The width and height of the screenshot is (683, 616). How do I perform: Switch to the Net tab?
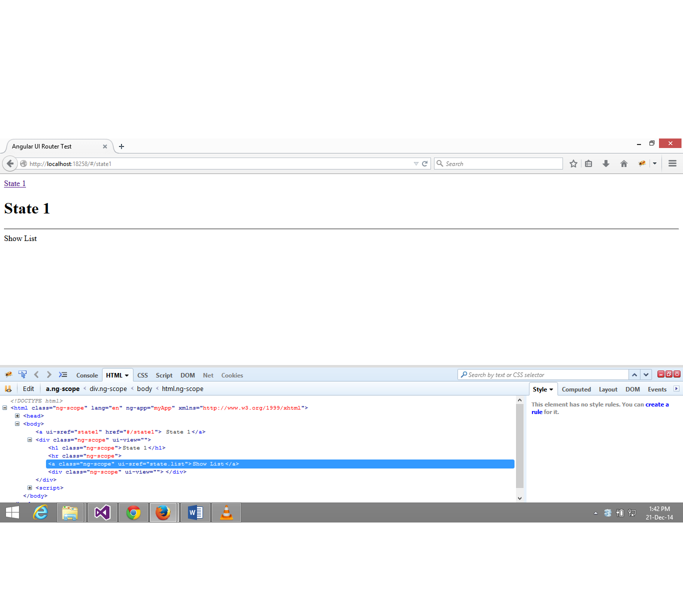(x=208, y=375)
